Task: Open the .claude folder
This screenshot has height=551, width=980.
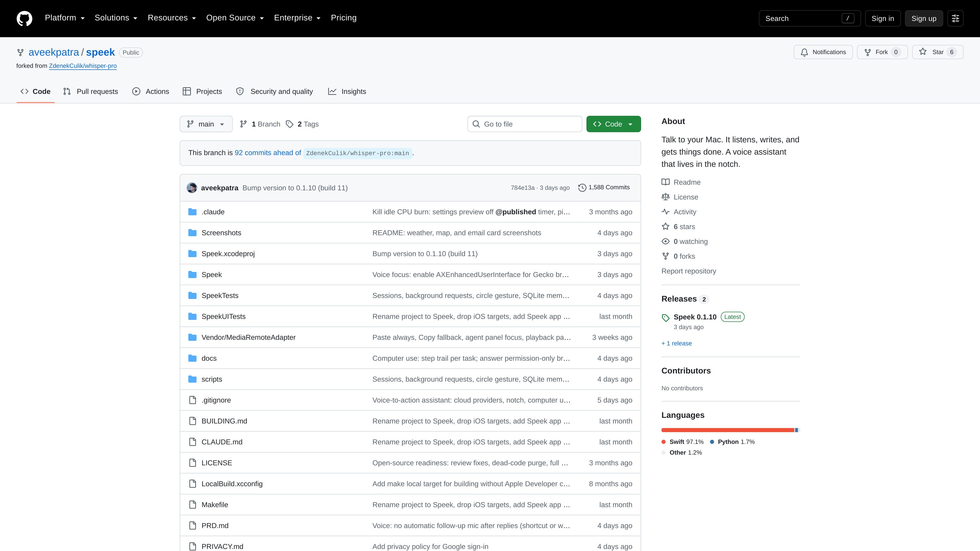Action: 213,212
